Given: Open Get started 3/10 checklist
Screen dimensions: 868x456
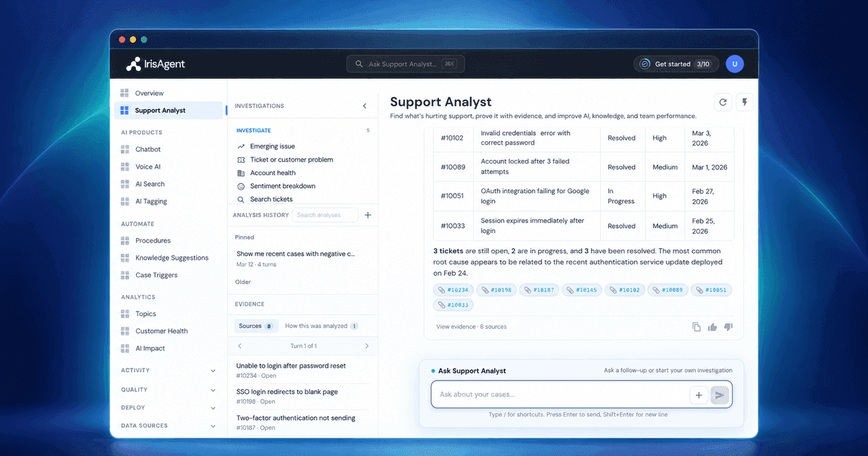Looking at the screenshot, I should (x=676, y=64).
